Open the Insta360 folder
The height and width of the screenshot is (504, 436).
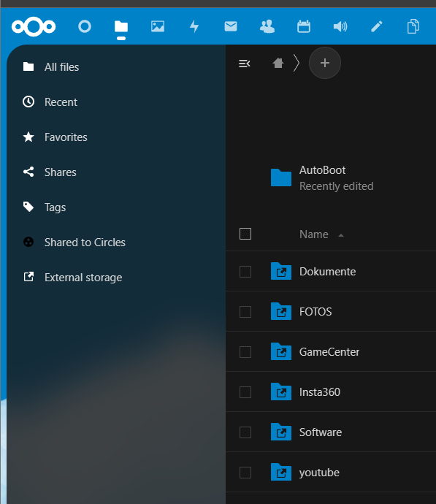pos(320,392)
